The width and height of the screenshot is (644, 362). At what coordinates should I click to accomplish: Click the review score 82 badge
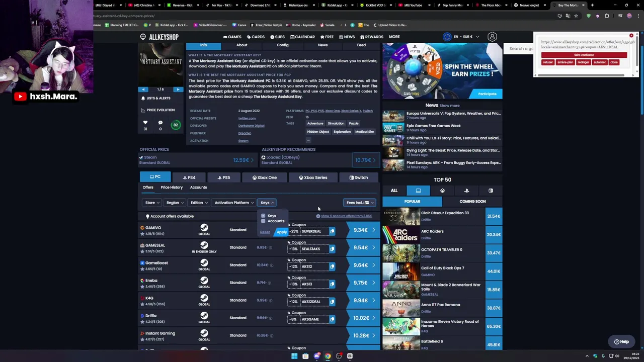point(176,125)
